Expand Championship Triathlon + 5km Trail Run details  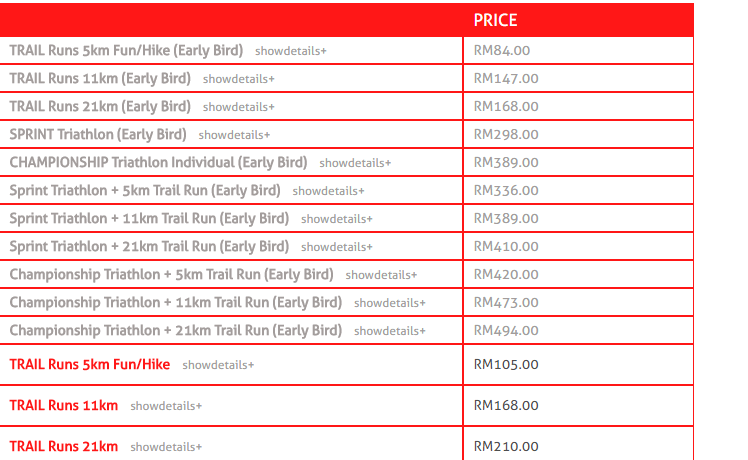click(x=381, y=275)
